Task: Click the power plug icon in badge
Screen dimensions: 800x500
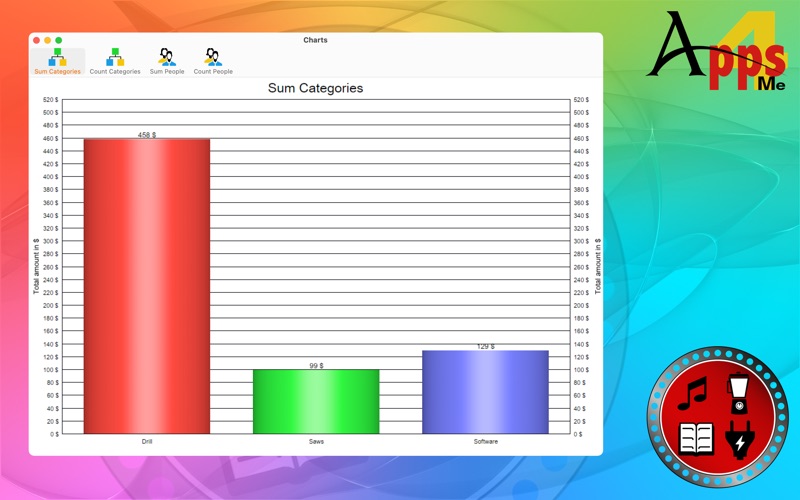Action: coord(740,439)
